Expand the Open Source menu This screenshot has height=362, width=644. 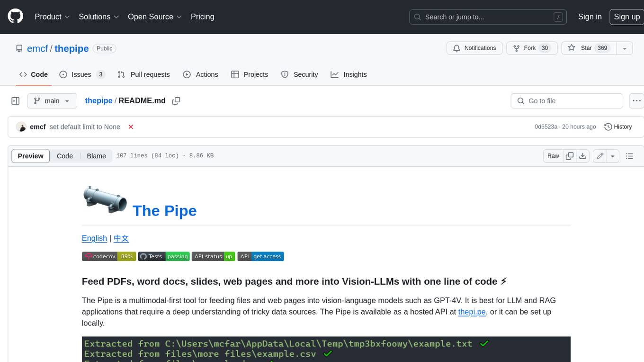(155, 17)
